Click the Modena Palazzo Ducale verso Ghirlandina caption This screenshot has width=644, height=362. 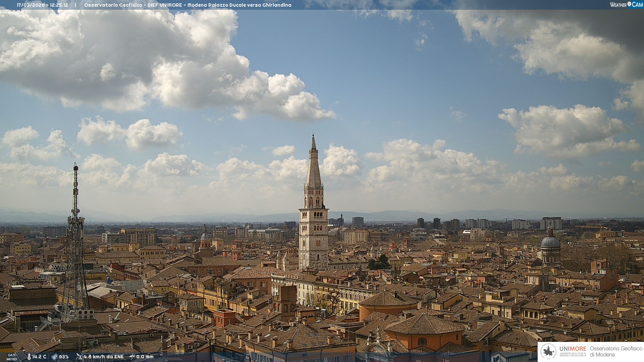point(239,5)
